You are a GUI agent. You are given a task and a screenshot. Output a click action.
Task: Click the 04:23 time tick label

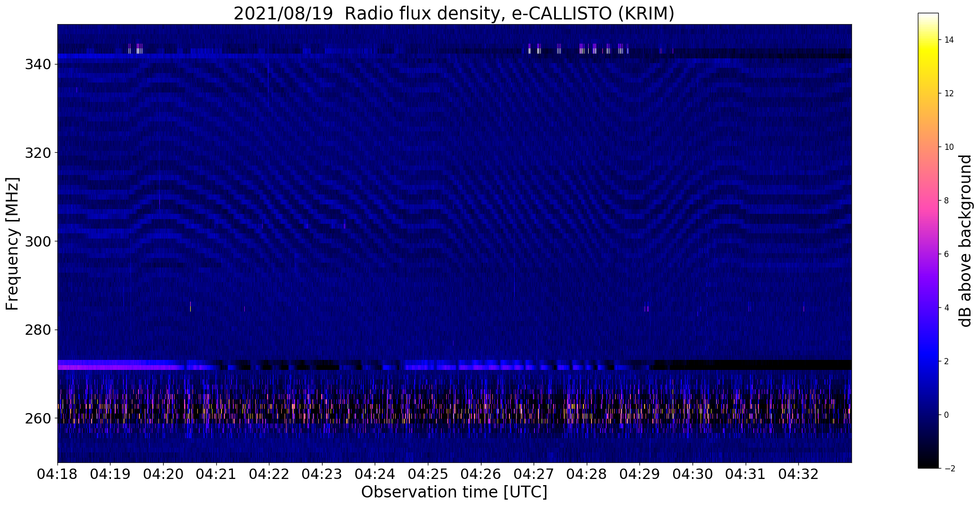[322, 474]
